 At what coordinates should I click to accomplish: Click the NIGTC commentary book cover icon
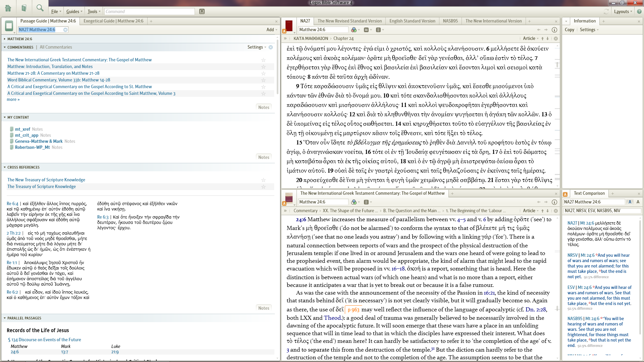[x=289, y=198]
